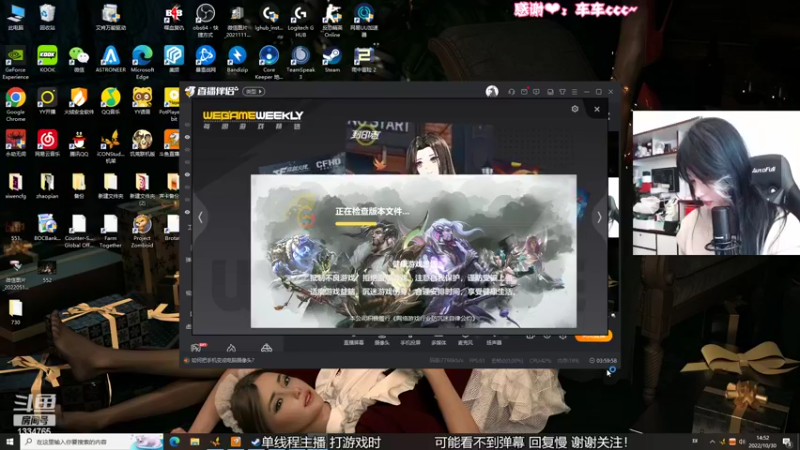Launch Google Chrome from the desktop

pyautogui.click(x=15, y=104)
